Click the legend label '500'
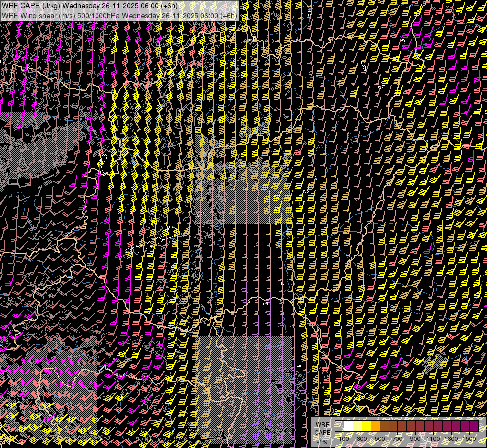 [x=380, y=439]
